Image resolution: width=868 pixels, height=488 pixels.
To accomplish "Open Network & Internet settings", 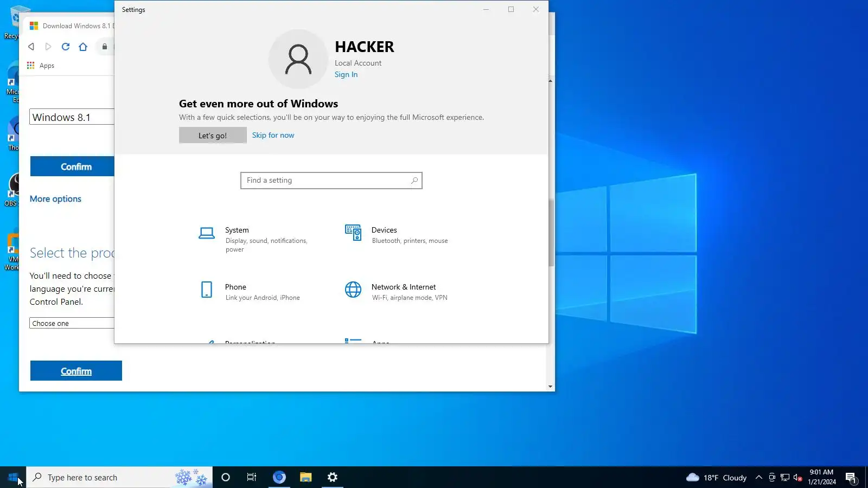I will (x=397, y=292).
